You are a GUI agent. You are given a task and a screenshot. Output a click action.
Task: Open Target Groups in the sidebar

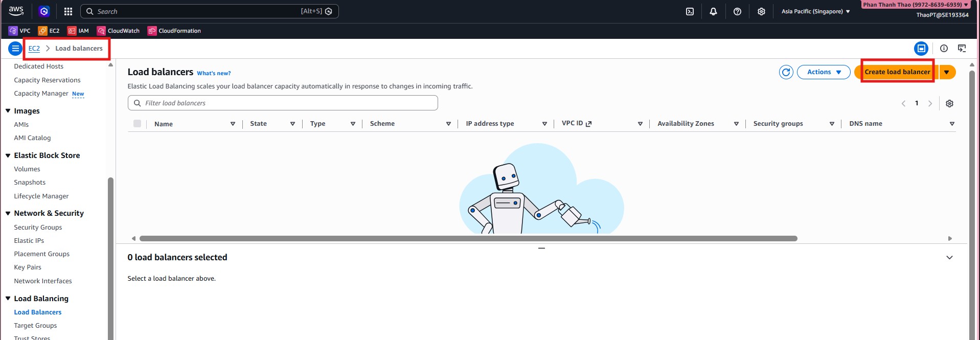35,325
